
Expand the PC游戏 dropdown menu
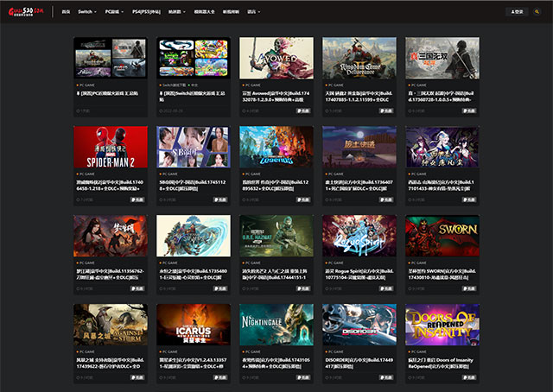click(115, 12)
